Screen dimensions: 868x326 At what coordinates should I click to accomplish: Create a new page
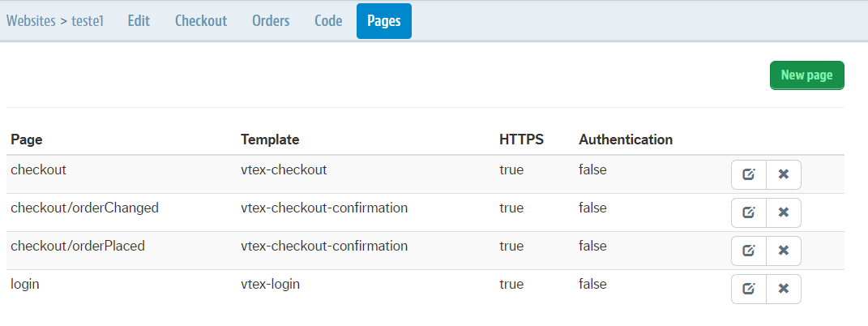pos(806,75)
